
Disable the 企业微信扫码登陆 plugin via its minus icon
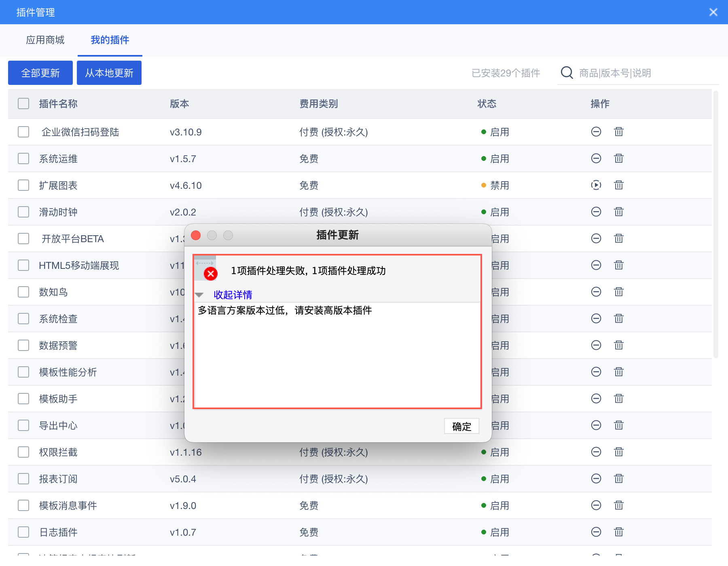click(x=596, y=132)
